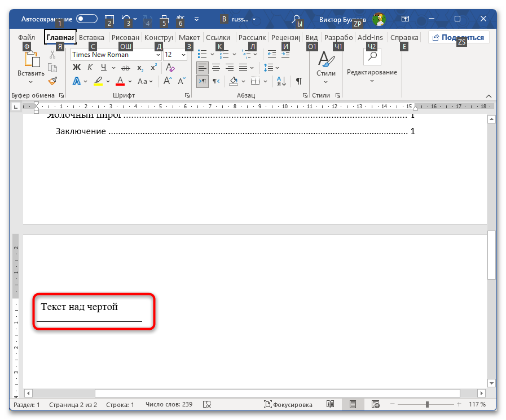Apply superscript formatting
Screen dimensions: 506x420
click(x=153, y=68)
